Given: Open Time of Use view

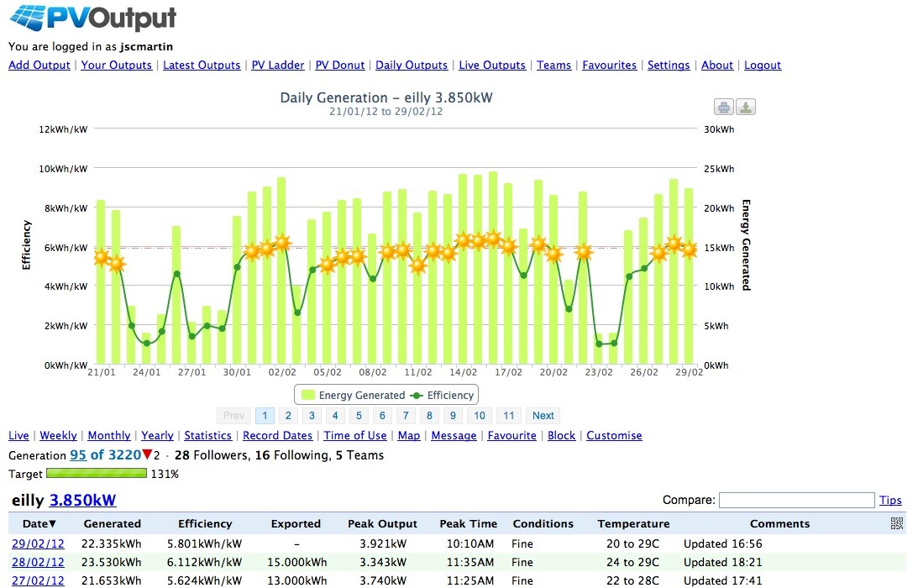Looking at the screenshot, I should [354, 435].
